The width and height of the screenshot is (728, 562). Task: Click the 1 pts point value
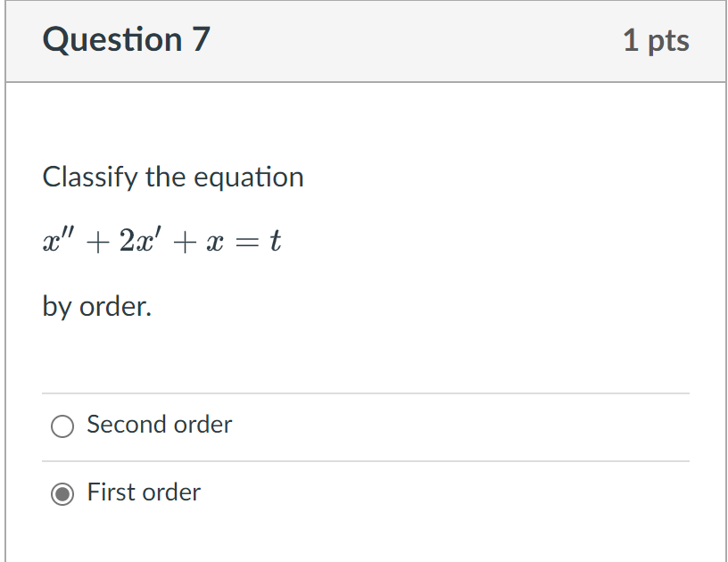click(x=658, y=39)
